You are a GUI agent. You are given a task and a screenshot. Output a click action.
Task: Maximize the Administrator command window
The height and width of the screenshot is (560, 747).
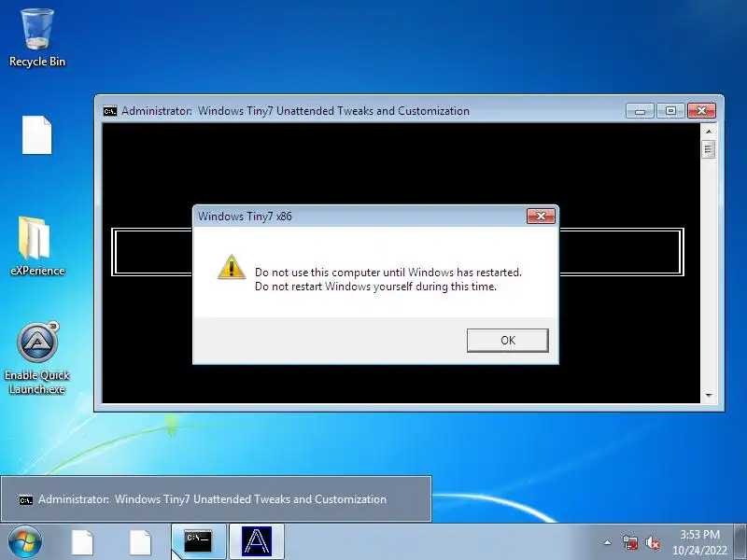click(x=670, y=110)
